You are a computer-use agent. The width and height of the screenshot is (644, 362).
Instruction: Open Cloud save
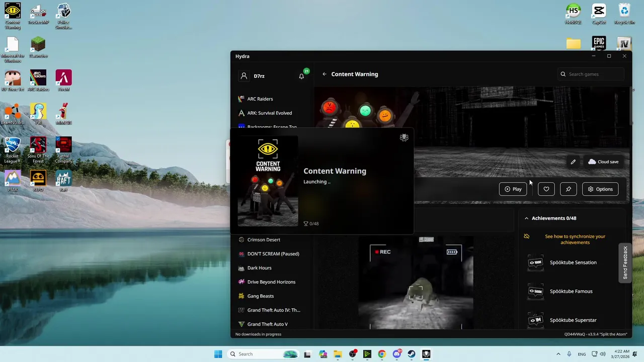point(603,161)
